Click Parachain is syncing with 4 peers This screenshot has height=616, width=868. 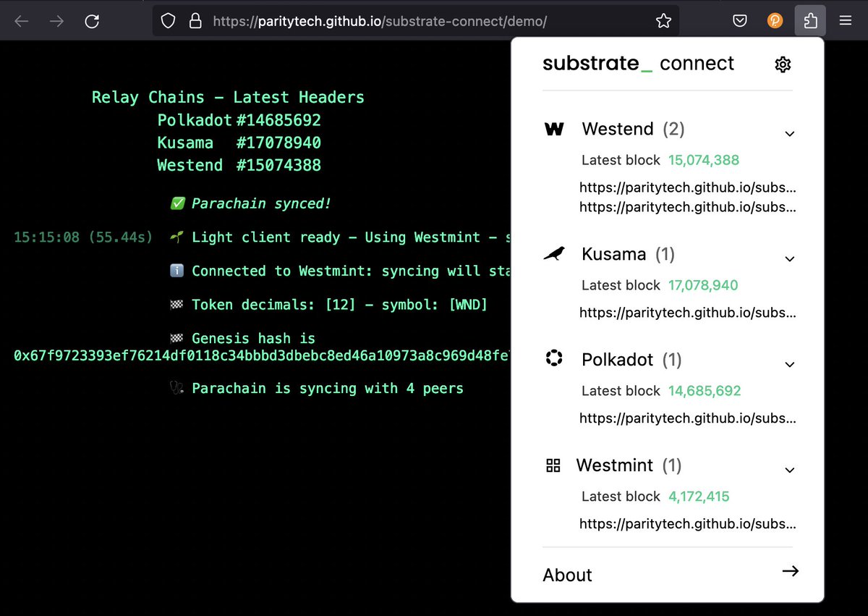(316, 389)
